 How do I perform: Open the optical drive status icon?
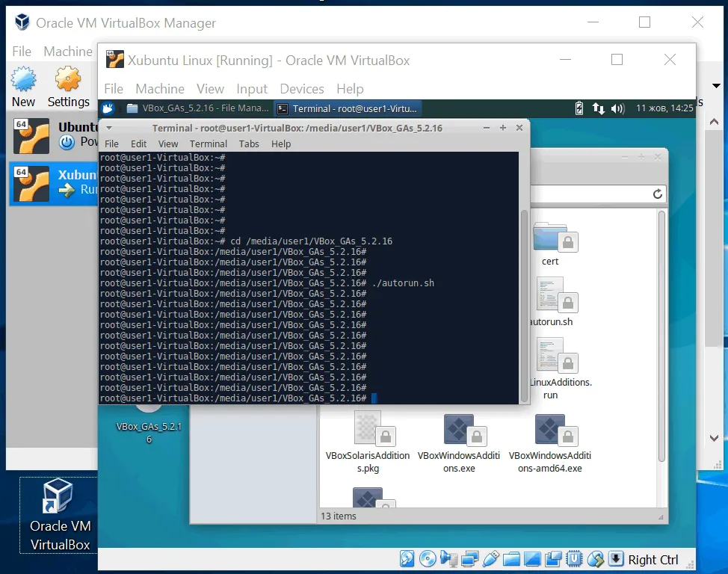coord(428,559)
